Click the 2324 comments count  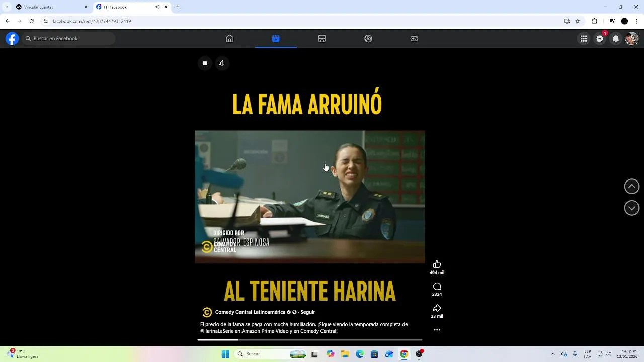(x=437, y=294)
